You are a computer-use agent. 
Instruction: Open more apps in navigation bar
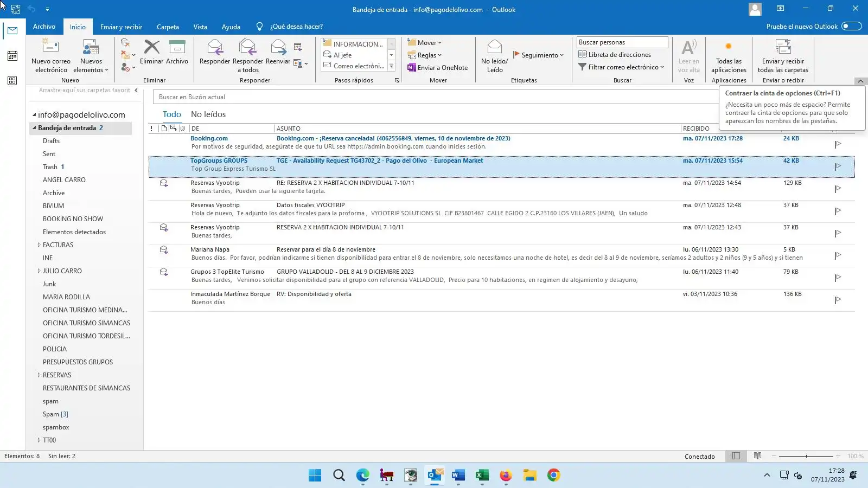click(12, 81)
